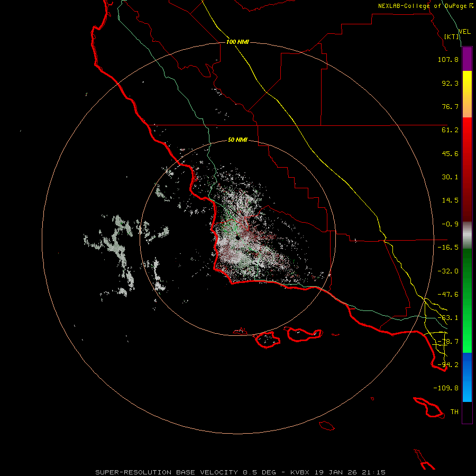This screenshot has width=476, height=476.
Task: Click the -78.7 legend value
Action: (x=448, y=342)
